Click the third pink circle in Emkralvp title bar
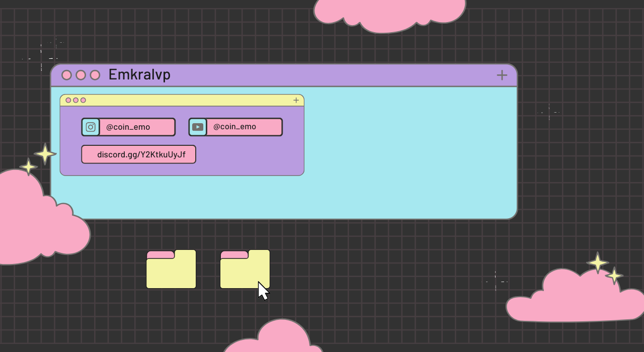This screenshot has height=352, width=644. pos(95,75)
